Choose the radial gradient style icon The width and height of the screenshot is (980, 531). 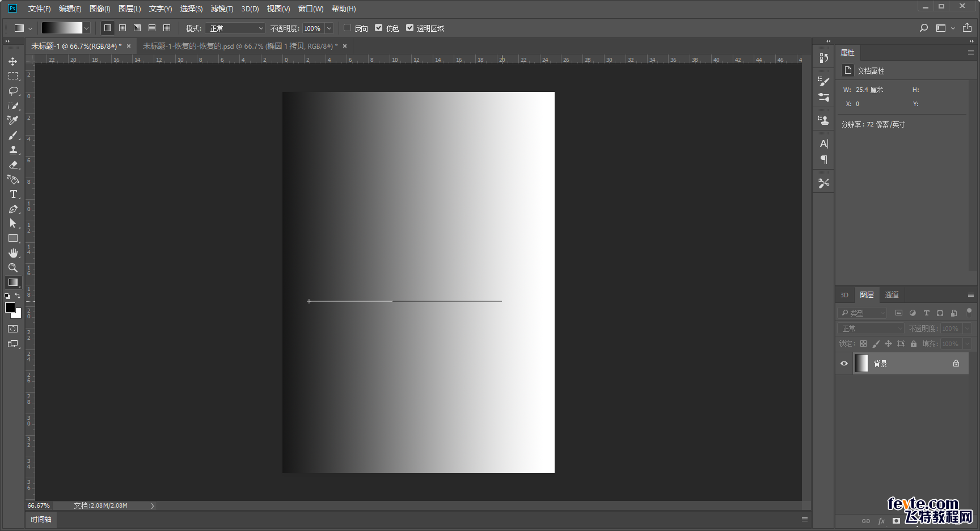tap(122, 28)
